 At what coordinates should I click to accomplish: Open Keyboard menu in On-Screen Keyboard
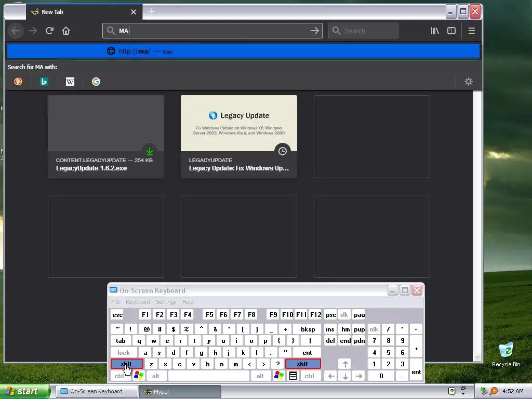(x=137, y=302)
